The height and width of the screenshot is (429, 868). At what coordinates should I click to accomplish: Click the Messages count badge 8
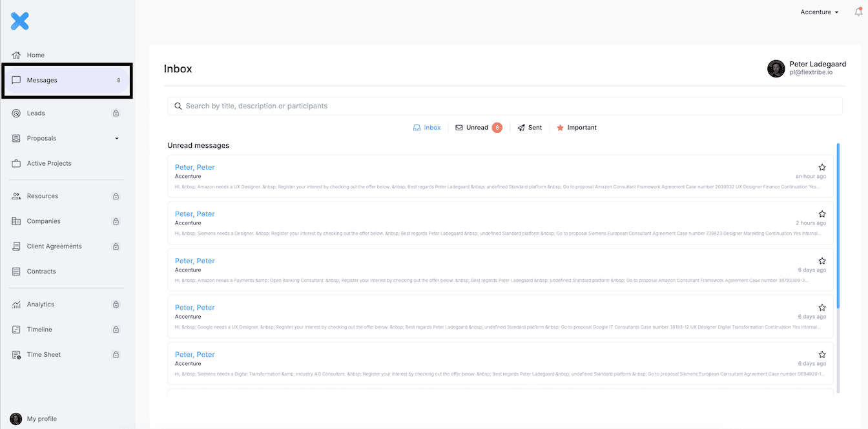tap(118, 81)
